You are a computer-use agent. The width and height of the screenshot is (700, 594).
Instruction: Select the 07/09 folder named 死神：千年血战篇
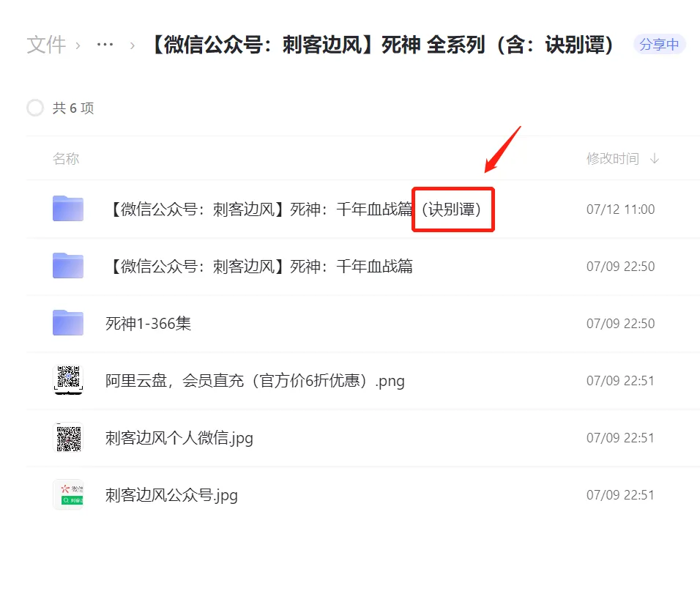259,266
